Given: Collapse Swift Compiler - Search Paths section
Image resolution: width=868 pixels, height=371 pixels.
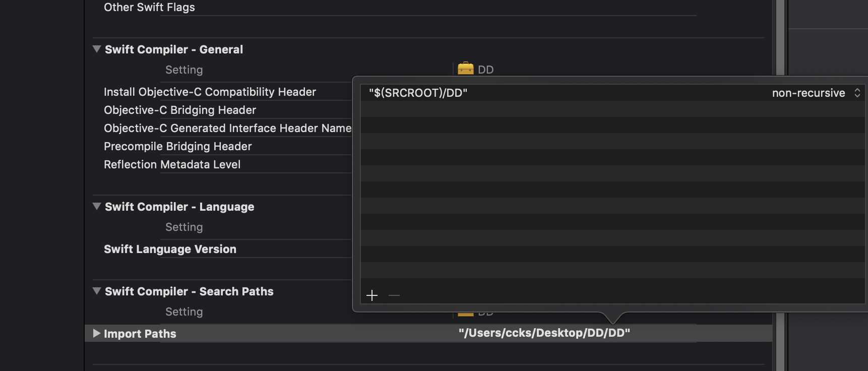Looking at the screenshot, I should [x=97, y=291].
